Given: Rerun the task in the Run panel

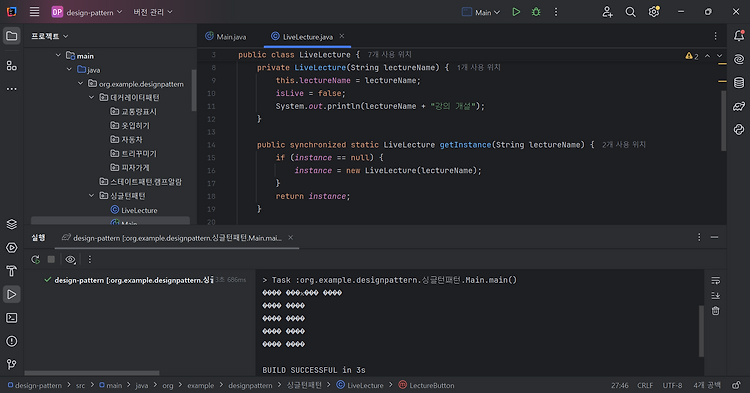Looking at the screenshot, I should point(35,259).
